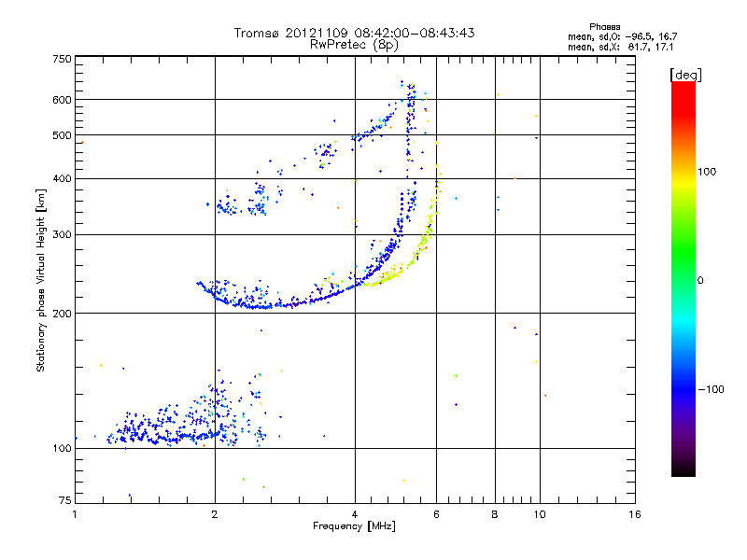Viewport: 747px width, 560px height.
Task: Click the x-axis label '16'
Action: 635,514
